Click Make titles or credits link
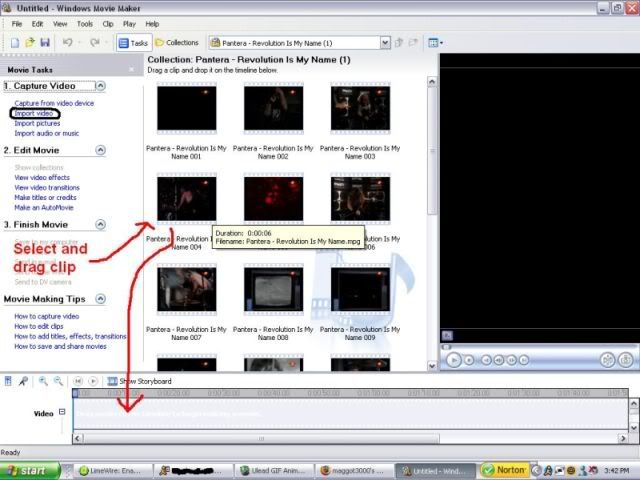Viewport: 640px width, 480px height. tap(45, 198)
